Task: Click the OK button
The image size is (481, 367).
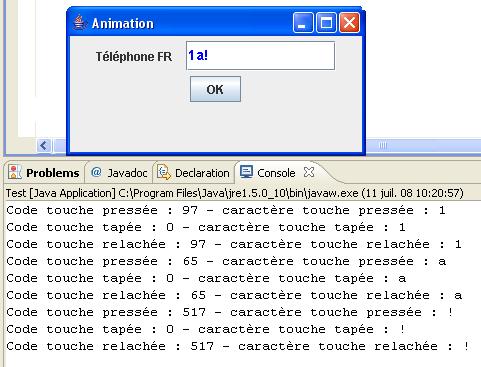Action: tap(215, 89)
